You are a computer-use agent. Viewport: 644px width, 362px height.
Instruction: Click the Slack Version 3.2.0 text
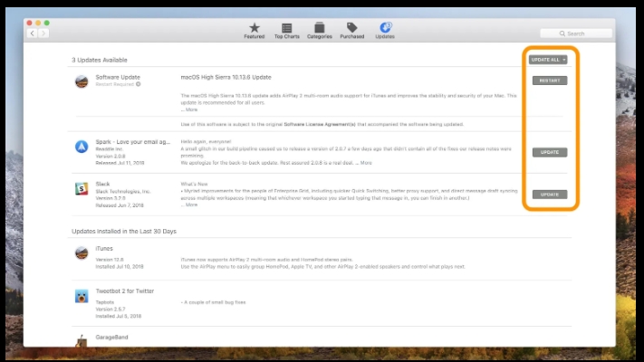[x=111, y=198]
